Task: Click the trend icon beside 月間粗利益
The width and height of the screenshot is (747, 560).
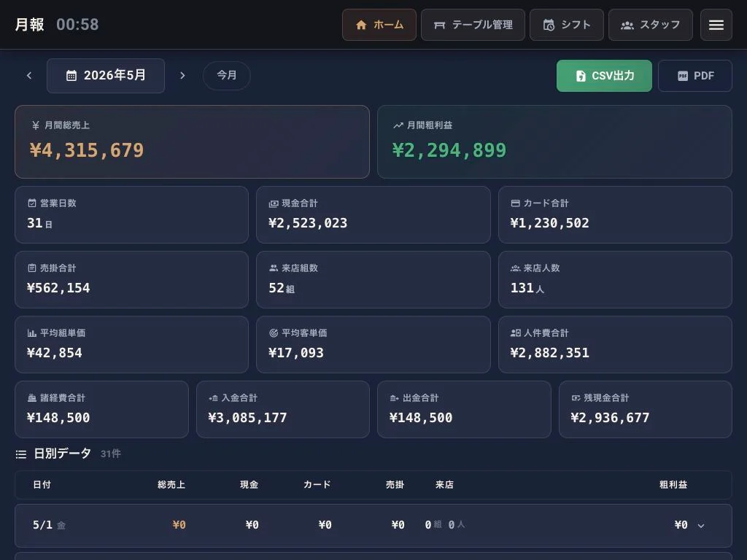Action: coord(398,125)
